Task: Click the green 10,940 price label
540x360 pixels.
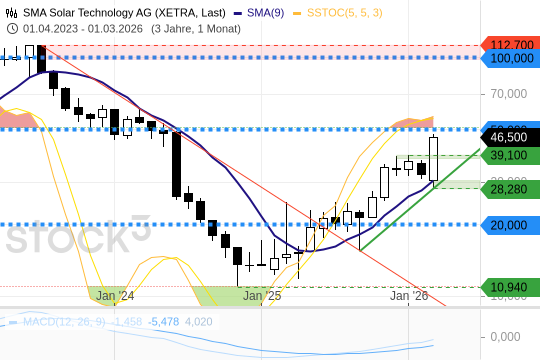Action: 510,287
